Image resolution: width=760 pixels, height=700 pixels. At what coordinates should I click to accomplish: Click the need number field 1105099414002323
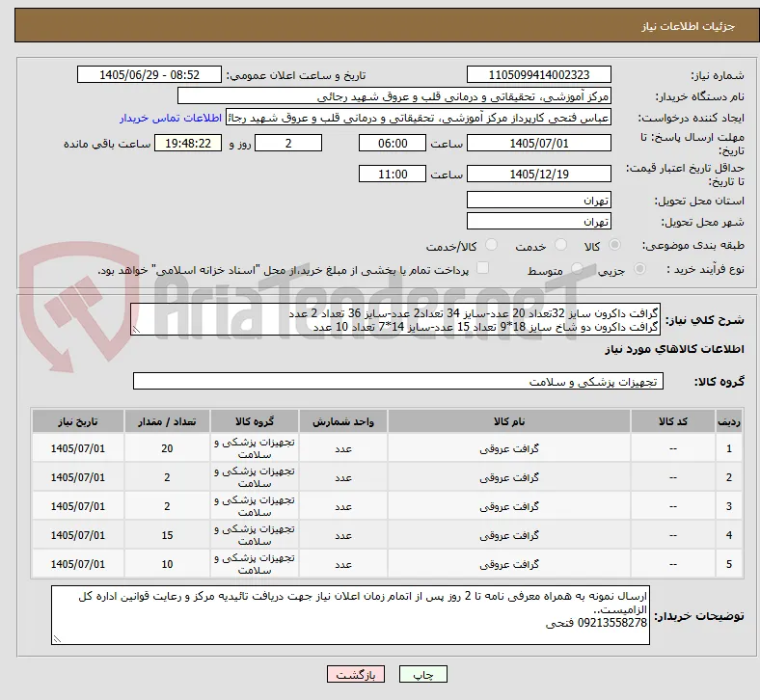tap(539, 74)
